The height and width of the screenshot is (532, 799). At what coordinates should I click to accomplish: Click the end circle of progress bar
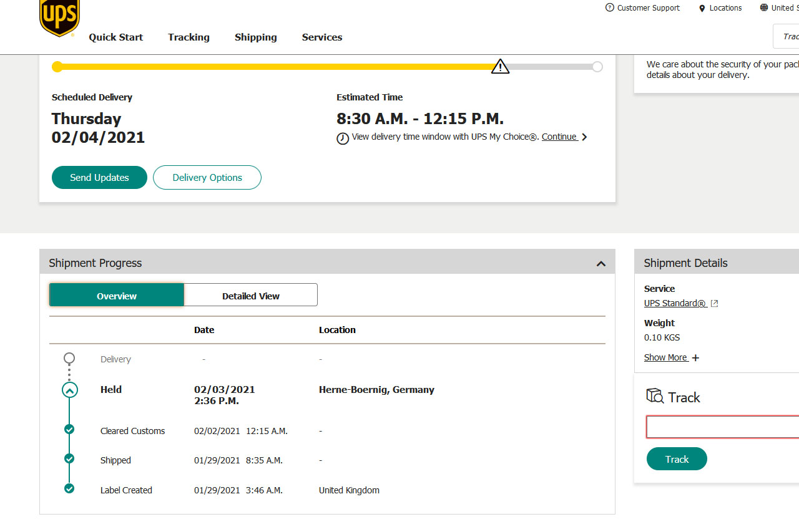click(x=597, y=67)
